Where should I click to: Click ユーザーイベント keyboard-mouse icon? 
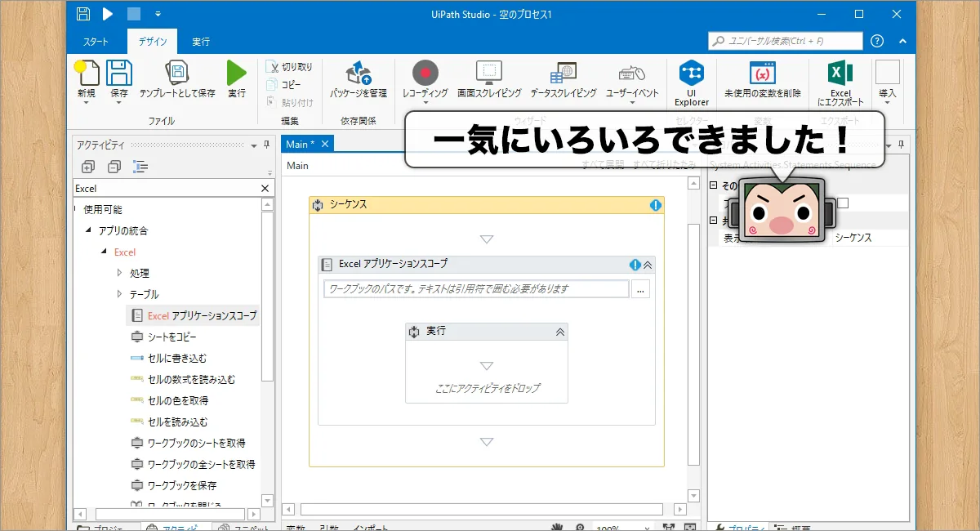click(x=632, y=74)
